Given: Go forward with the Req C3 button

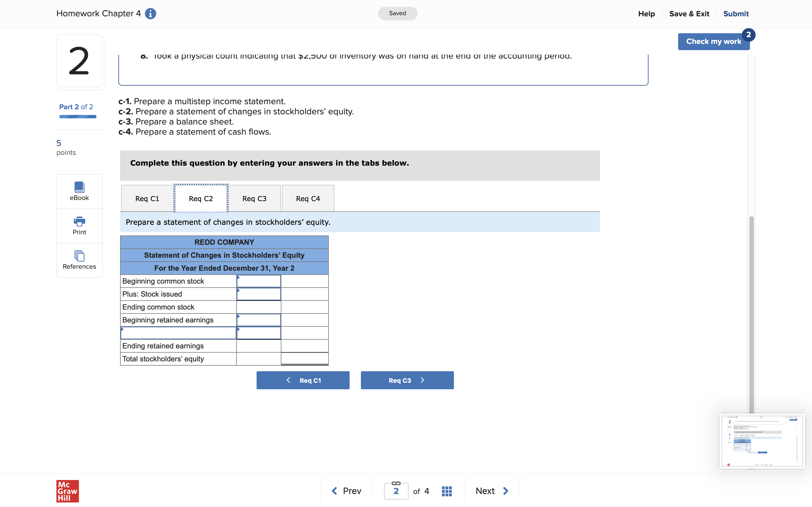Looking at the screenshot, I should point(407,380).
